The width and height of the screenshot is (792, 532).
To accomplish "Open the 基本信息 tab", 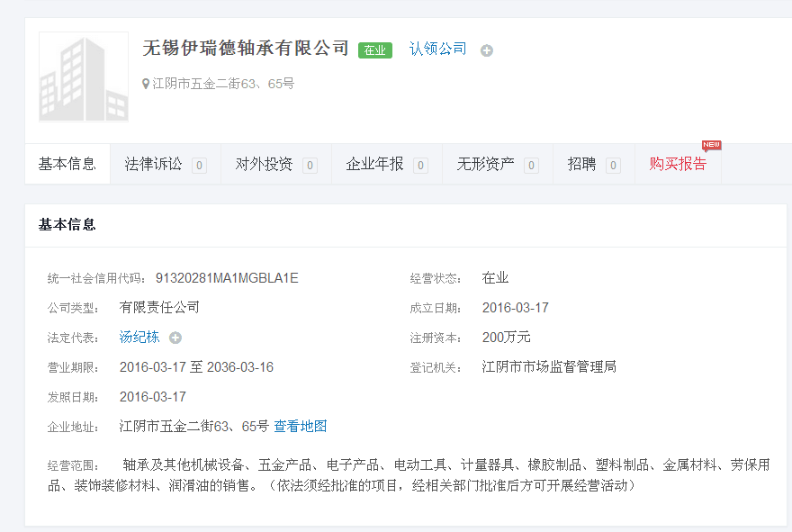I will pyautogui.click(x=67, y=164).
